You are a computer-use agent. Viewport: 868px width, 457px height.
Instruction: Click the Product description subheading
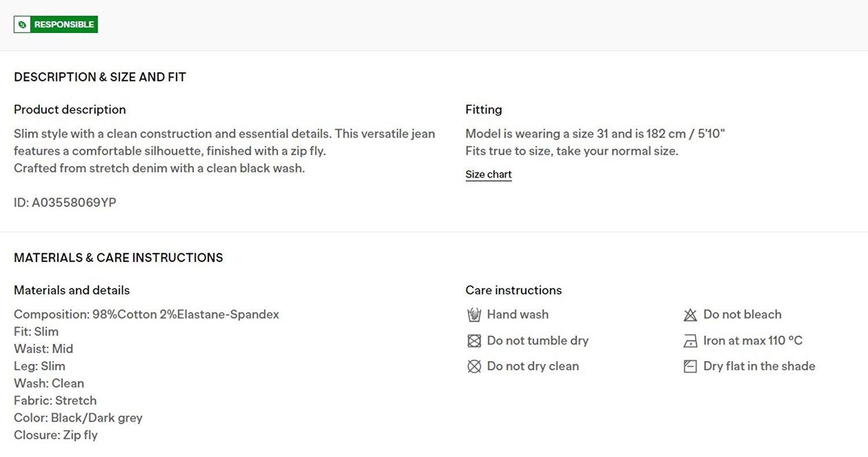tap(69, 109)
